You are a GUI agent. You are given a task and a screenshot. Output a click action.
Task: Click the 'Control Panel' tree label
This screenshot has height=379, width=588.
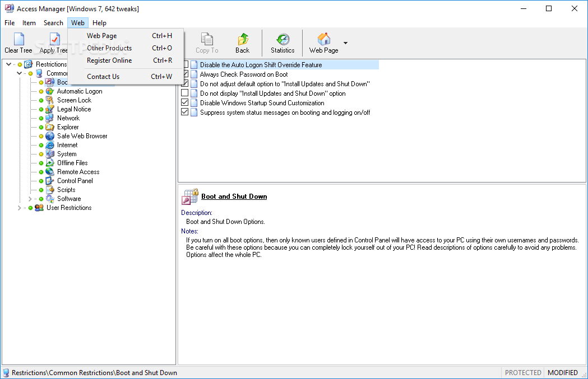(75, 181)
